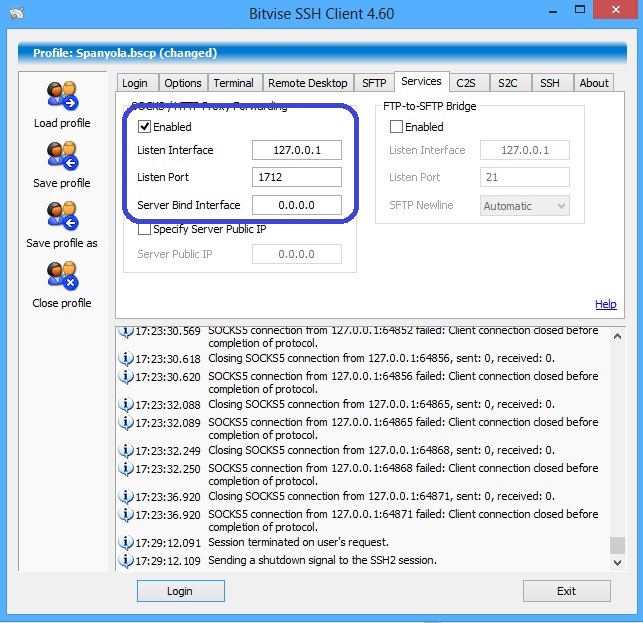Click the Server Public IP field
The width and height of the screenshot is (643, 623).
(297, 254)
